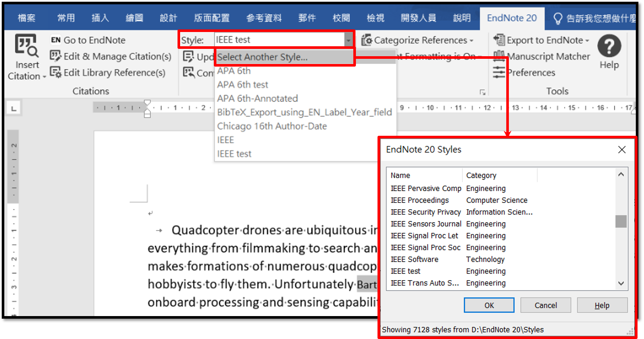Click Cancel in the Styles dialog
Viewport: 644px width, 339px height.
pos(546,305)
